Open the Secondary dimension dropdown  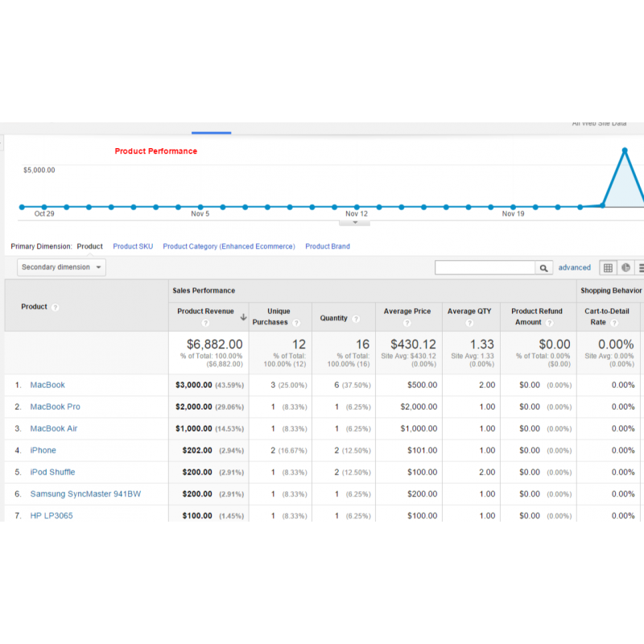coord(61,266)
